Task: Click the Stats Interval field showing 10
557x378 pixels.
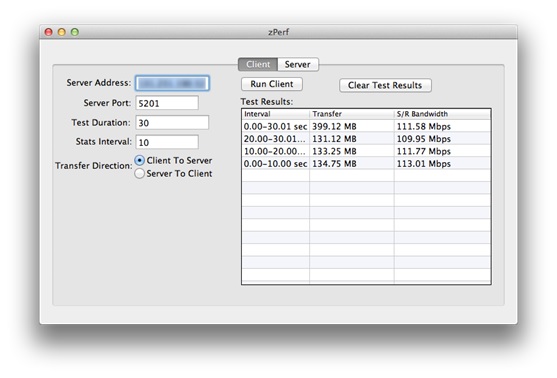Action: [x=167, y=142]
